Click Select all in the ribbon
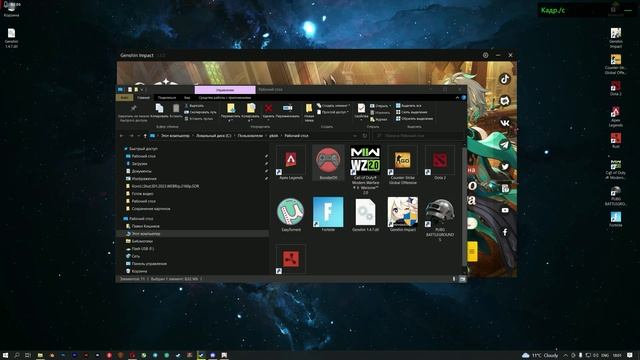Viewport: 640px width, 360px height. (409, 106)
